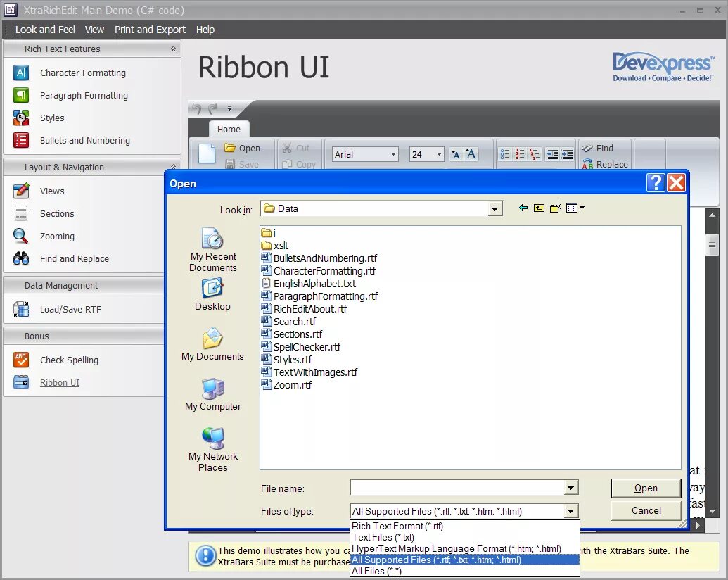Collapse the Rich Text Features panel
The image size is (728, 580).
(x=174, y=49)
